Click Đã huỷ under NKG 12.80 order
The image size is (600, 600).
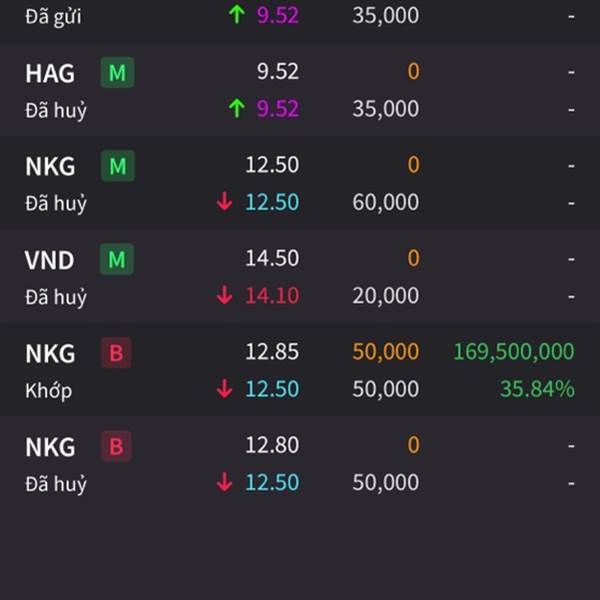tap(55, 483)
